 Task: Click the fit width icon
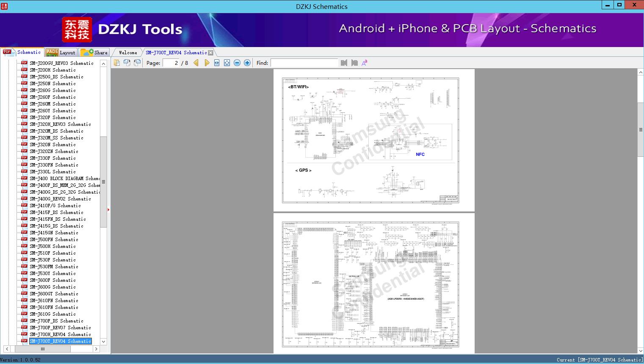click(x=217, y=63)
